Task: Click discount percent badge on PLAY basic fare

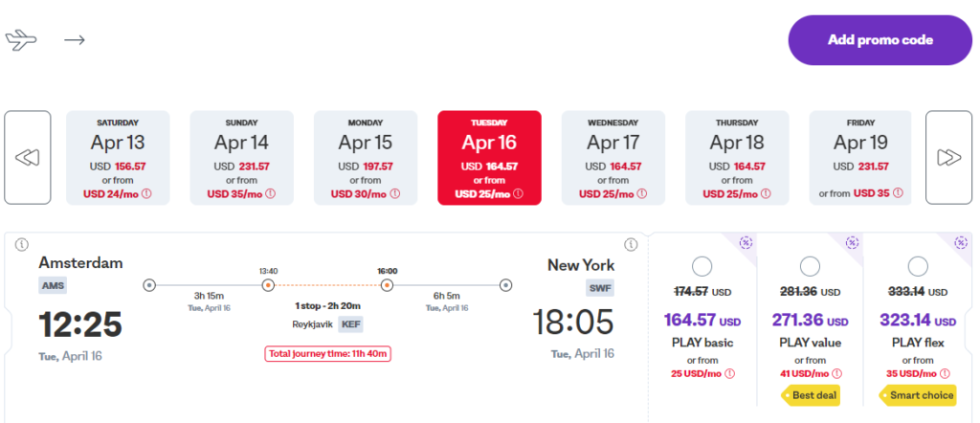Action: (x=745, y=242)
